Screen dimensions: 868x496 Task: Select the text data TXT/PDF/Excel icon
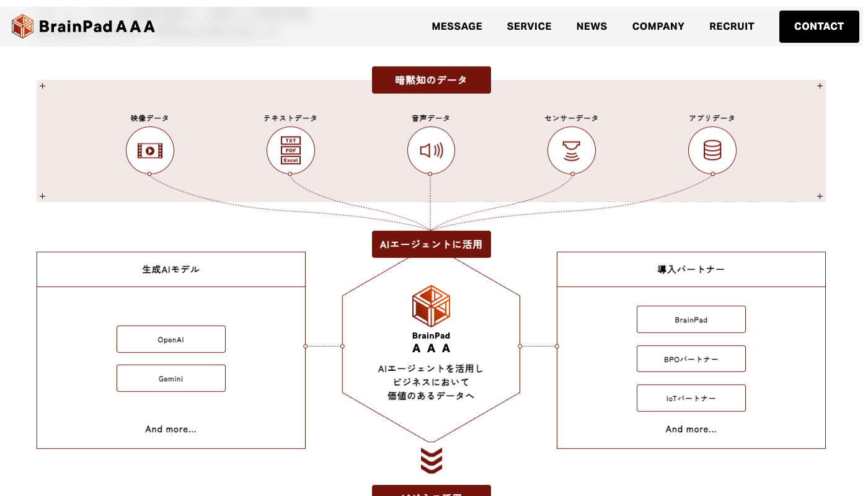pos(291,151)
